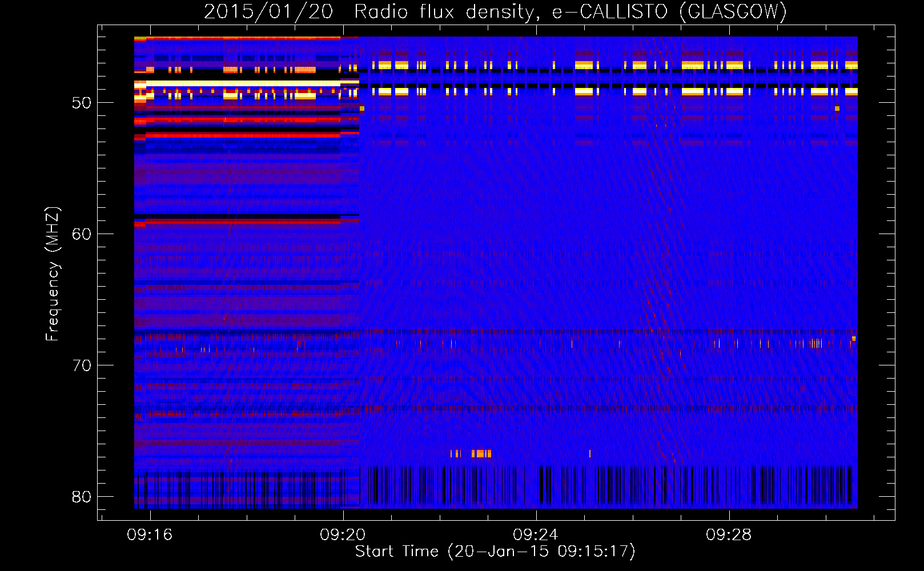Image resolution: width=924 pixels, height=571 pixels.
Task: Click the 80 frequency tick label
Action: tap(82, 497)
